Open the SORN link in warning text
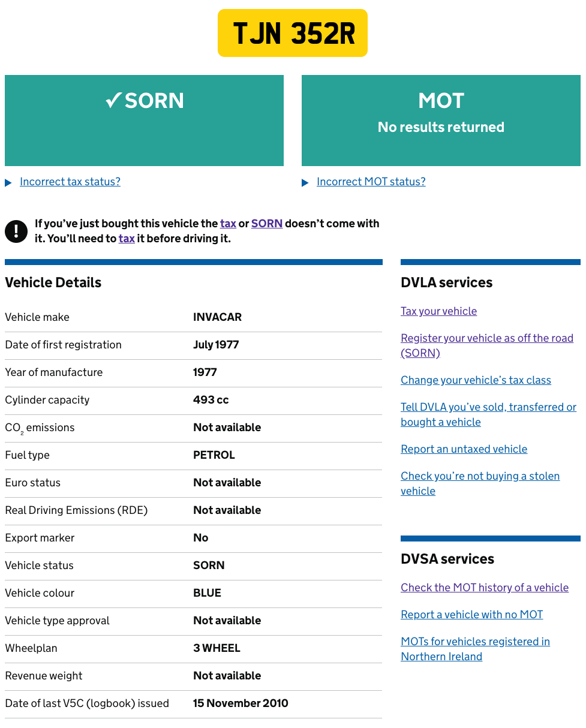The width and height of the screenshot is (586, 728). pyautogui.click(x=267, y=224)
